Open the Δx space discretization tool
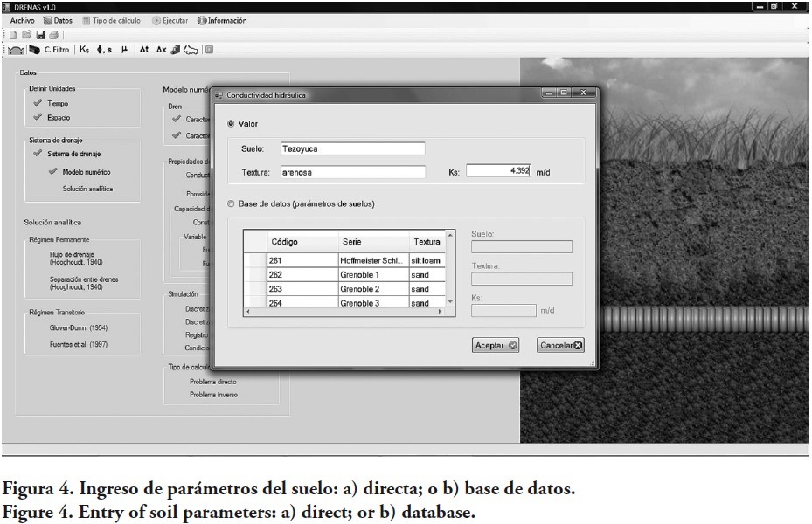This screenshot has height=524, width=812. 161,50
